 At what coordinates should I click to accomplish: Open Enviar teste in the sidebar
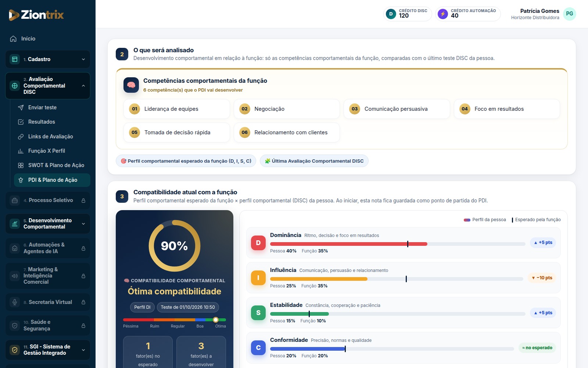(x=52, y=107)
